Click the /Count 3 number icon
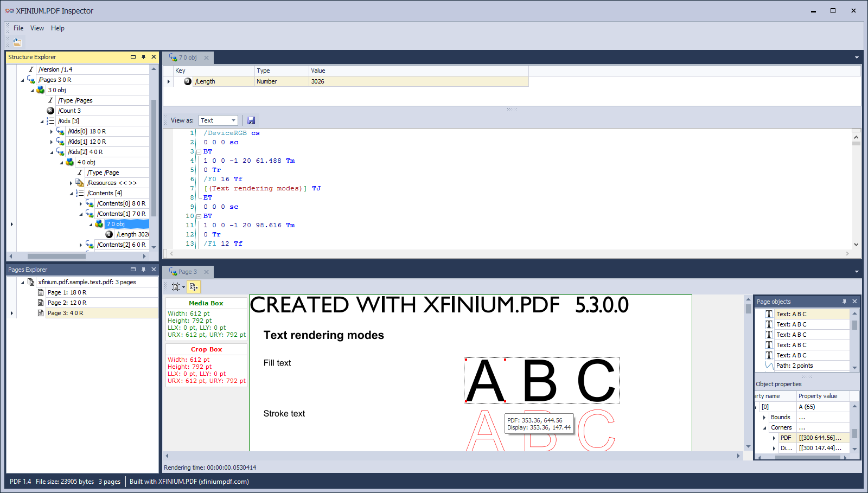Viewport: 868px width, 493px height. [50, 111]
